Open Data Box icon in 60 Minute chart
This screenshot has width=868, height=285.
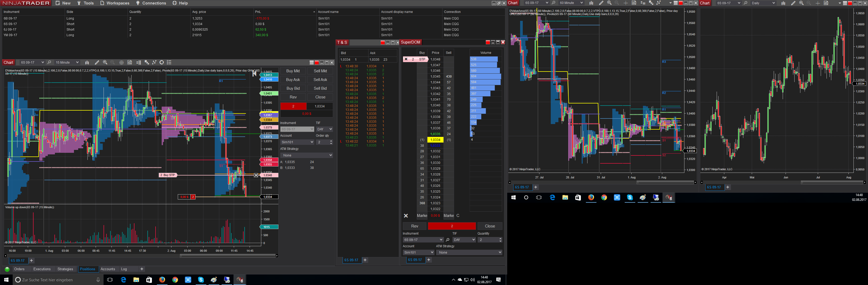(x=634, y=3)
